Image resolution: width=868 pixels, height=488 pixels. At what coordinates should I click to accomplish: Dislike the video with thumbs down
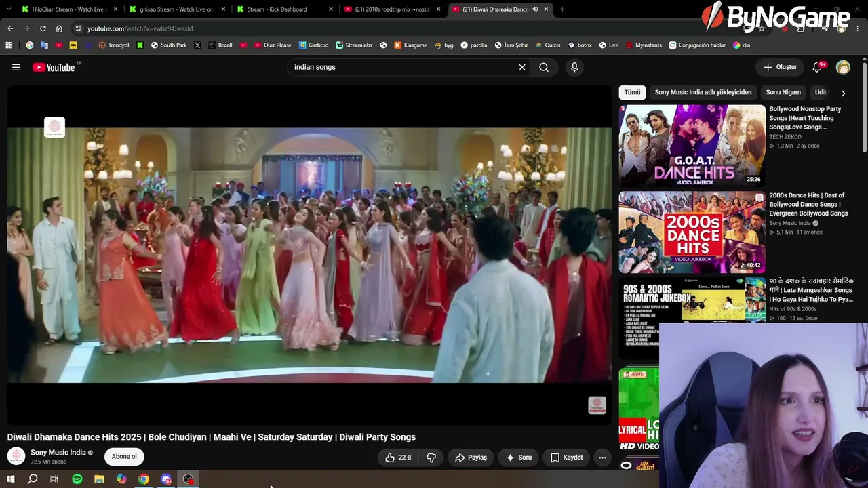(x=431, y=457)
